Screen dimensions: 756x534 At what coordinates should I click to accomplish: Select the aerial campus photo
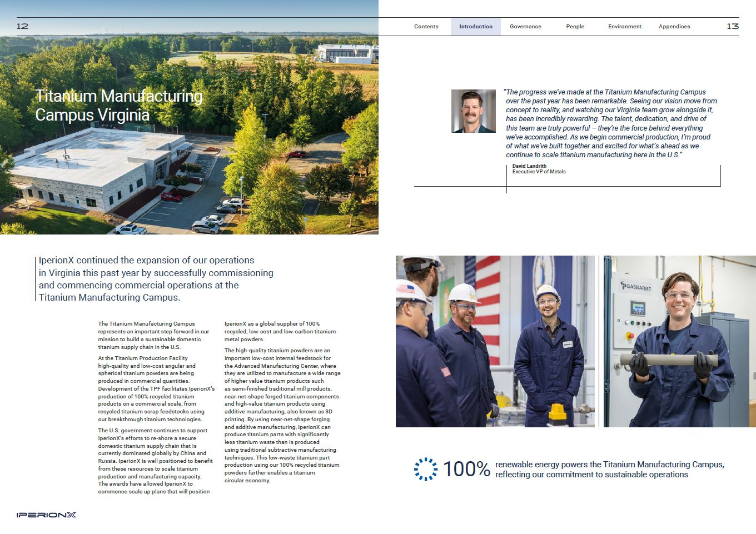point(189,117)
